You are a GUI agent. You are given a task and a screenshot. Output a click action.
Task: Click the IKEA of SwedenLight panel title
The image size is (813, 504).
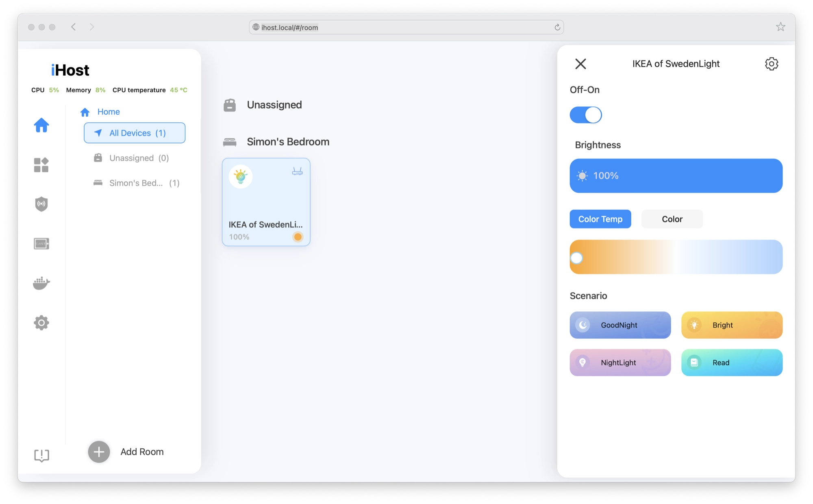coord(676,64)
